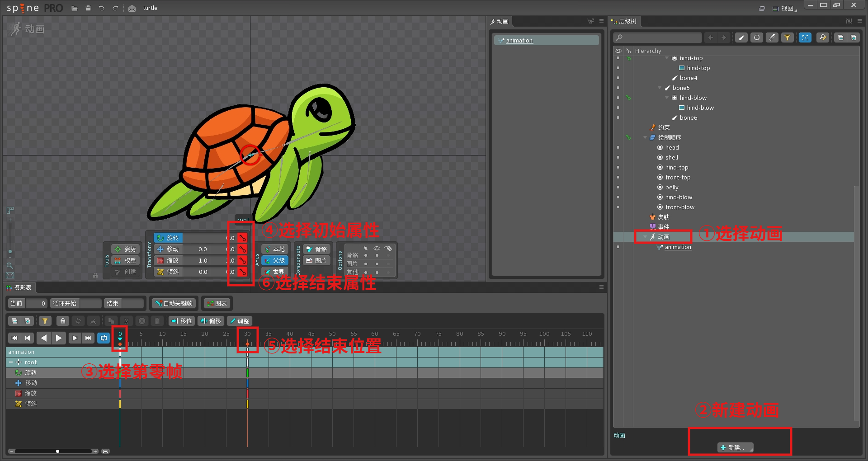The image size is (868, 461).
Task: Click the delete keys X icon
Action: 142,321
